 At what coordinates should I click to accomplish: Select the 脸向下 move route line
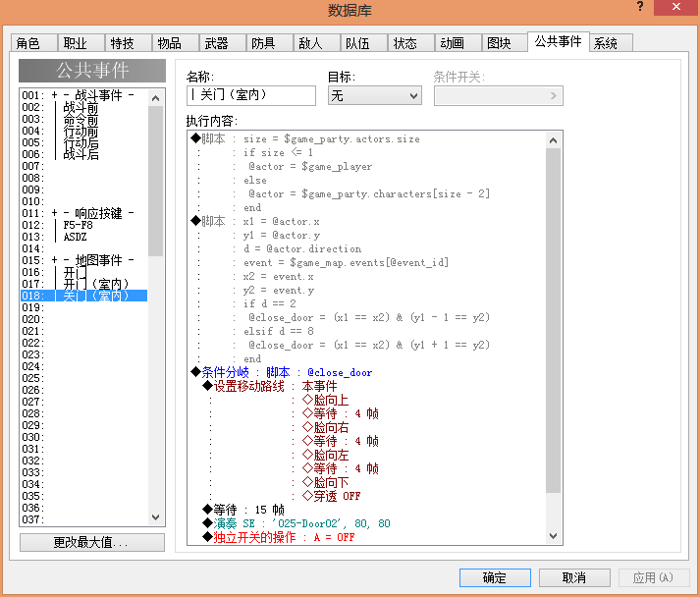click(367, 482)
